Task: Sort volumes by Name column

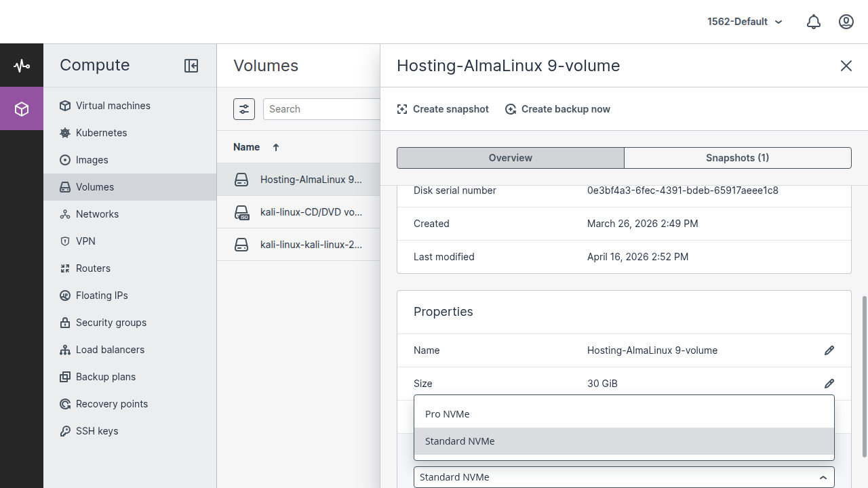Action: coord(246,147)
